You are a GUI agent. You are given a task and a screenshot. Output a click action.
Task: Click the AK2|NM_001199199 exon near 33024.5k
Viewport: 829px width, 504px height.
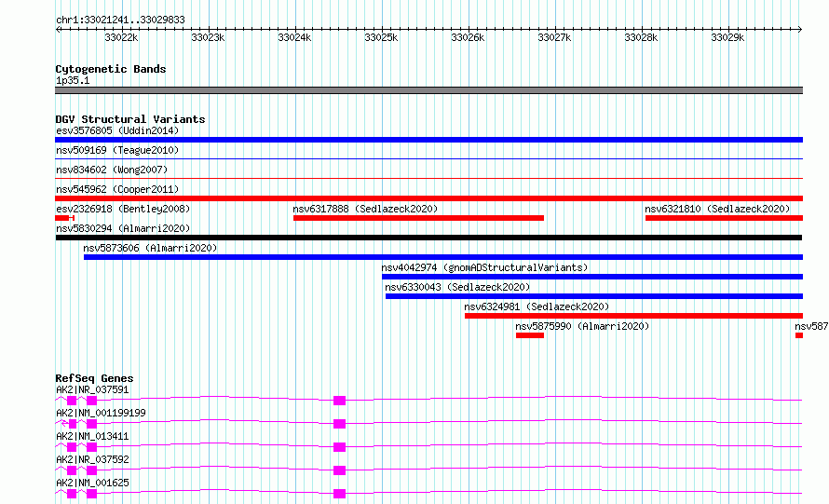point(339,424)
